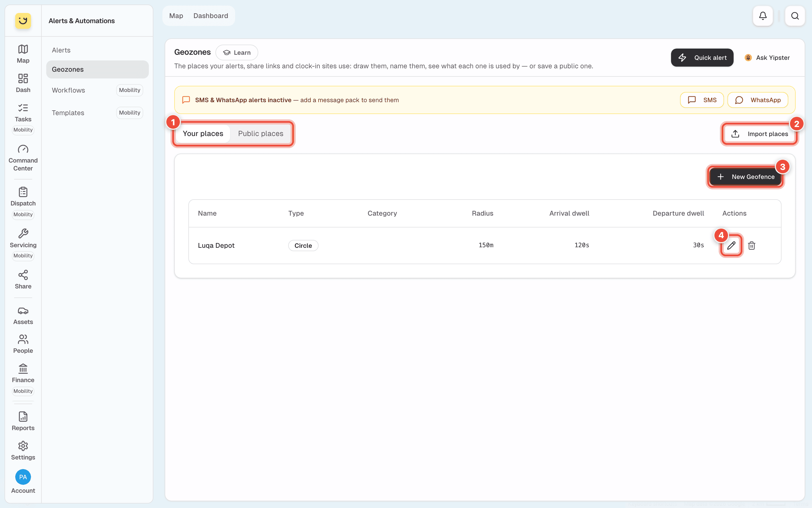Click the yellow smiley app logo
This screenshot has width=812, height=508.
pyautogui.click(x=23, y=21)
